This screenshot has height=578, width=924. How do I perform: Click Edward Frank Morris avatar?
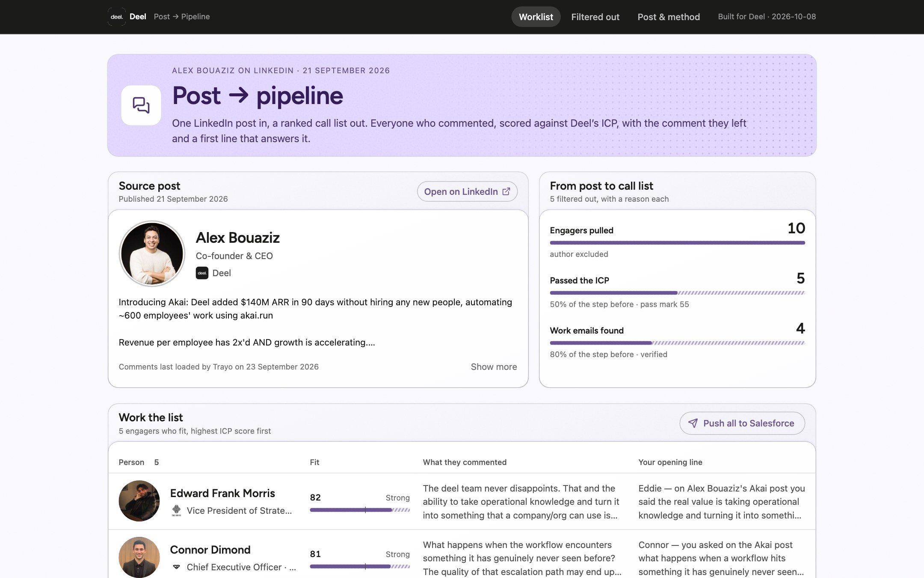[x=139, y=501]
